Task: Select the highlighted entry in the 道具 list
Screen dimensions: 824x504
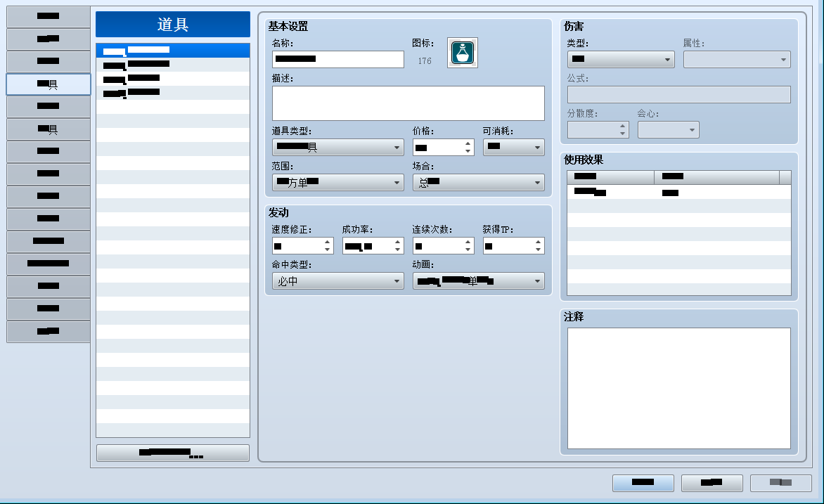Action: click(x=173, y=51)
